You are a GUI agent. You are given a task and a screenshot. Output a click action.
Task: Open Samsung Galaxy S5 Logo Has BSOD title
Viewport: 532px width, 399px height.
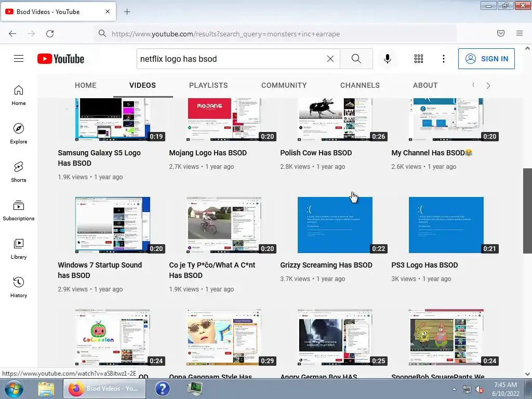pos(99,158)
